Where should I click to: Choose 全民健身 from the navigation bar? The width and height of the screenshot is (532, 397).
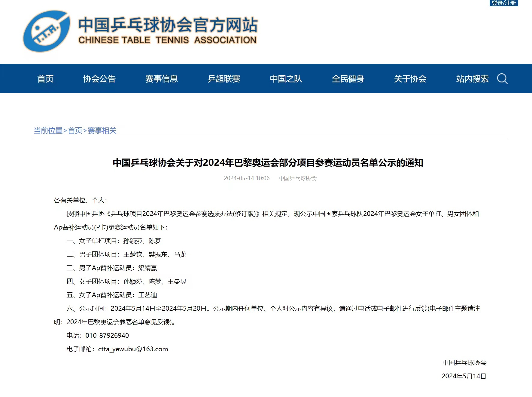point(348,79)
